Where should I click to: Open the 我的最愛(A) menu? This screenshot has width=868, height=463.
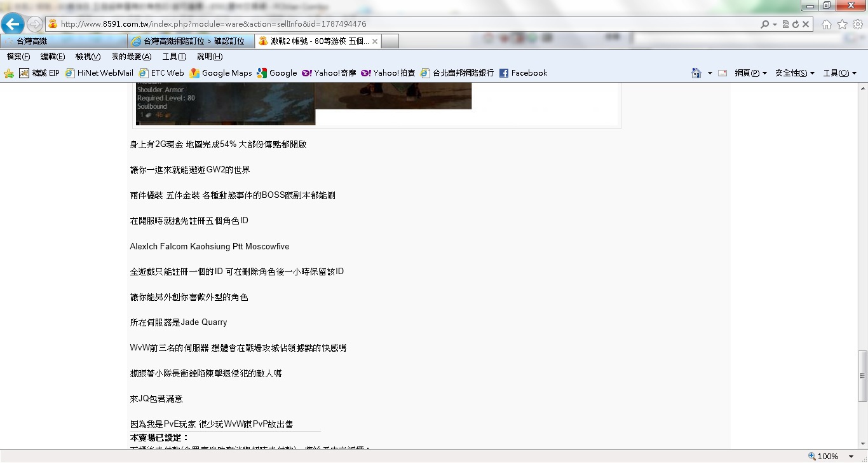(x=132, y=57)
